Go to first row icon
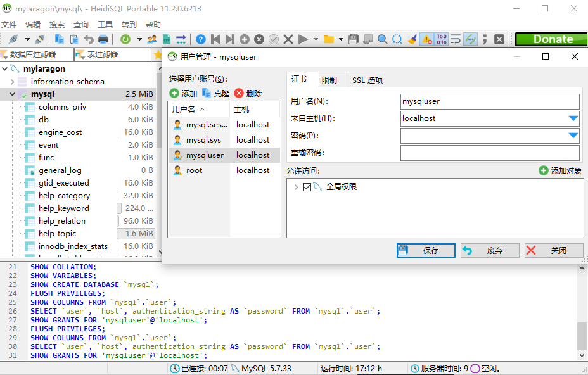 [x=215, y=39]
